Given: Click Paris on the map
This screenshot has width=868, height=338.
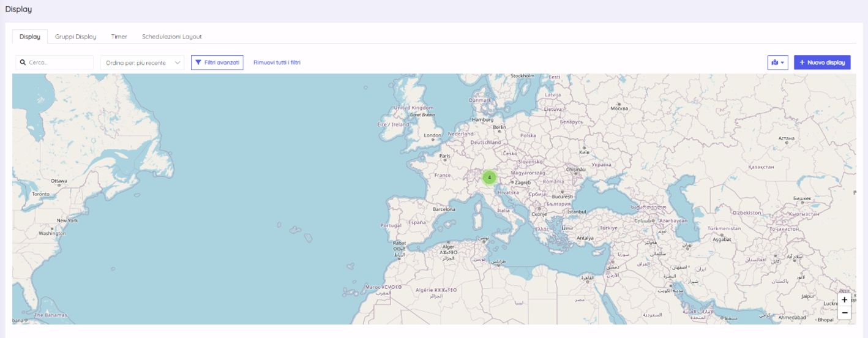Looking at the screenshot, I should 444,156.
